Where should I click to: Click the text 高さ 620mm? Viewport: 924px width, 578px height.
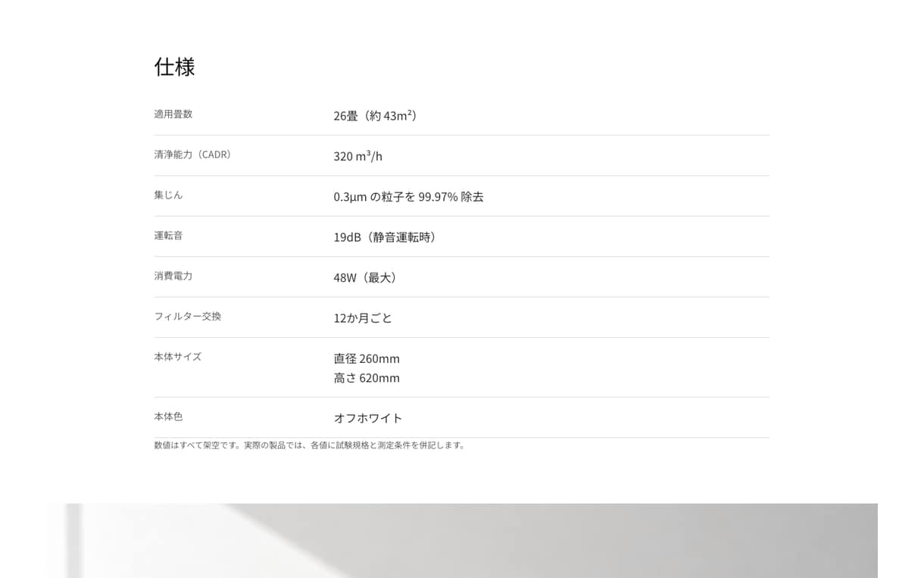[x=367, y=377]
